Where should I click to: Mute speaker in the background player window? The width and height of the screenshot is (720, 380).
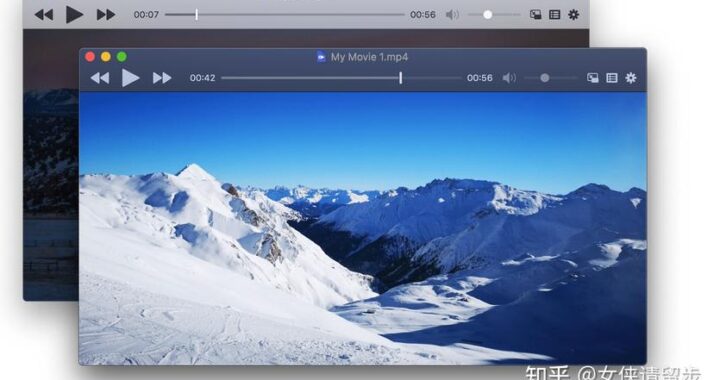[452, 15]
